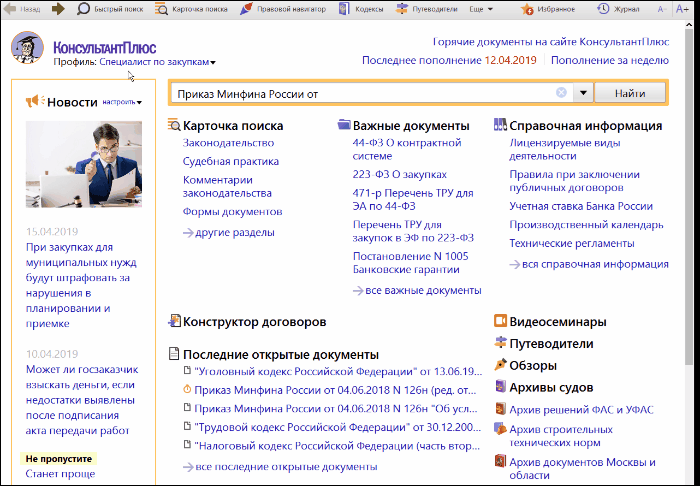This screenshot has height=486, width=700.
Task: Open 44-ФЗ О контрактной системе
Action: (x=407, y=150)
